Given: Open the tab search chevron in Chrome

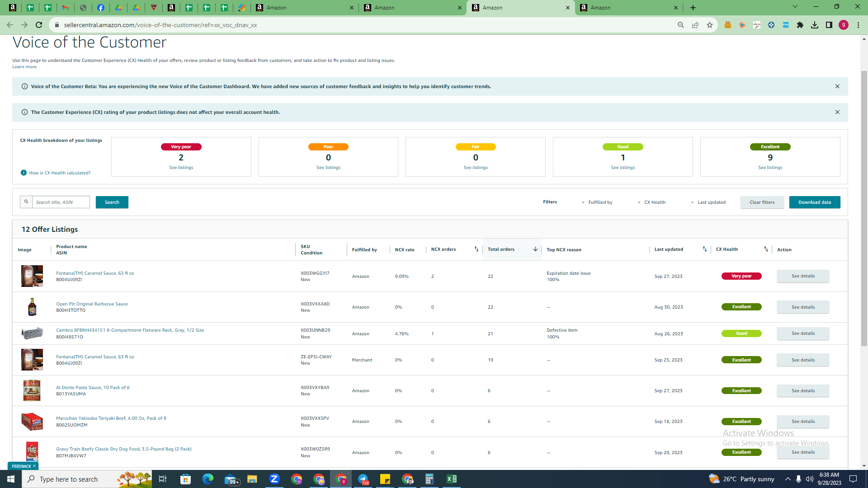Looking at the screenshot, I should 795,7.
